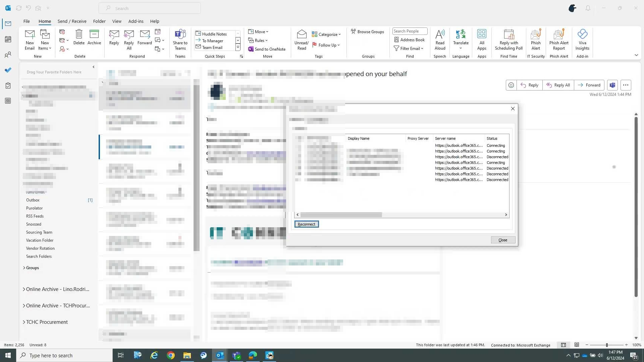Screen dimensions: 644x362
Task: Open the Categorize dropdown
Action: click(326, 34)
